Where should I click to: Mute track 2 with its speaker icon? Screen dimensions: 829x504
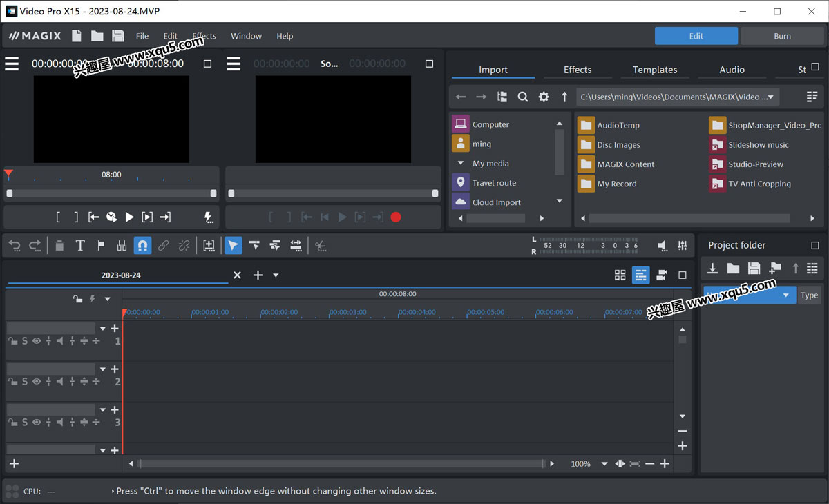tap(60, 382)
